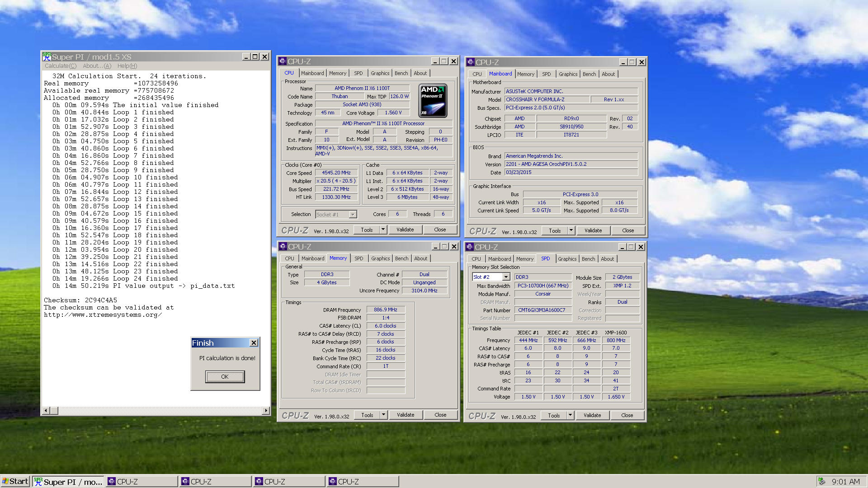Click the Uncore Frequency 3104.0 MHz value
The image size is (868, 488).
[x=425, y=291]
